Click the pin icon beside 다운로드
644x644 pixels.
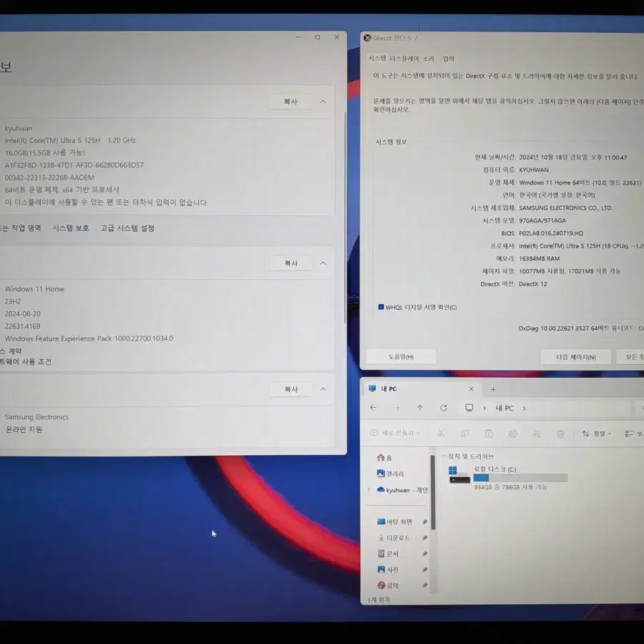pyautogui.click(x=424, y=537)
